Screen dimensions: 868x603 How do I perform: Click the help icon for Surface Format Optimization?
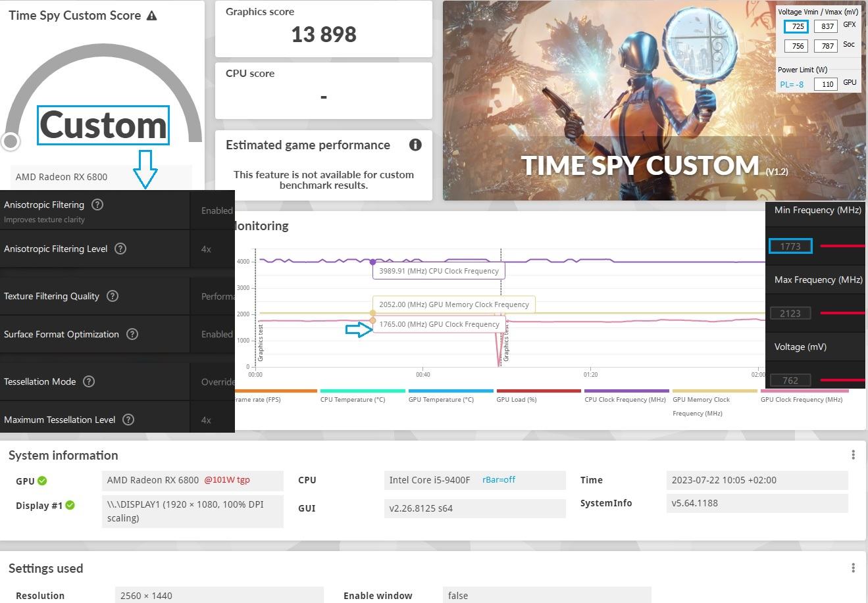coord(132,334)
